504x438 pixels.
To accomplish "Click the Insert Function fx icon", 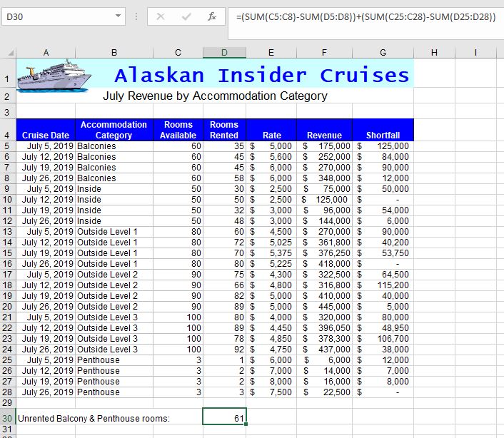I will (211, 16).
